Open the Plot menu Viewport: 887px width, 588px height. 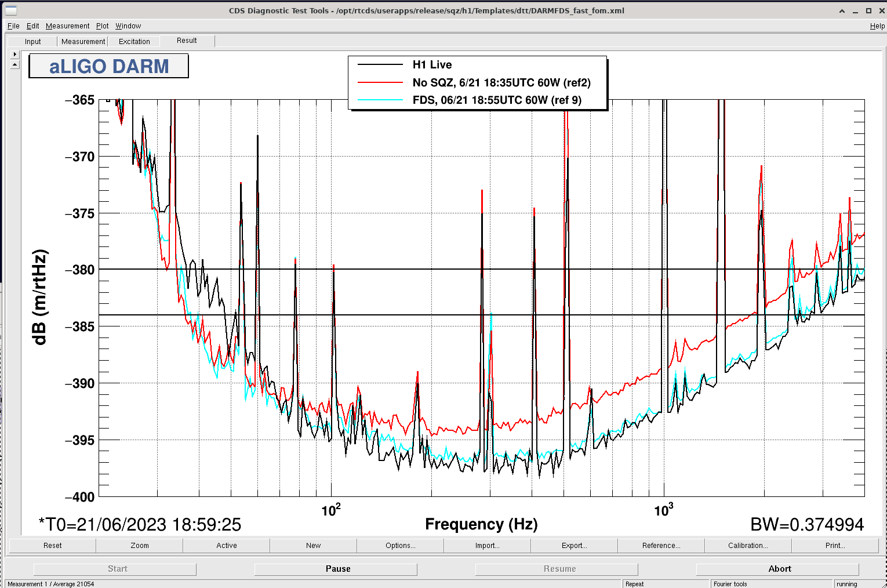click(102, 26)
